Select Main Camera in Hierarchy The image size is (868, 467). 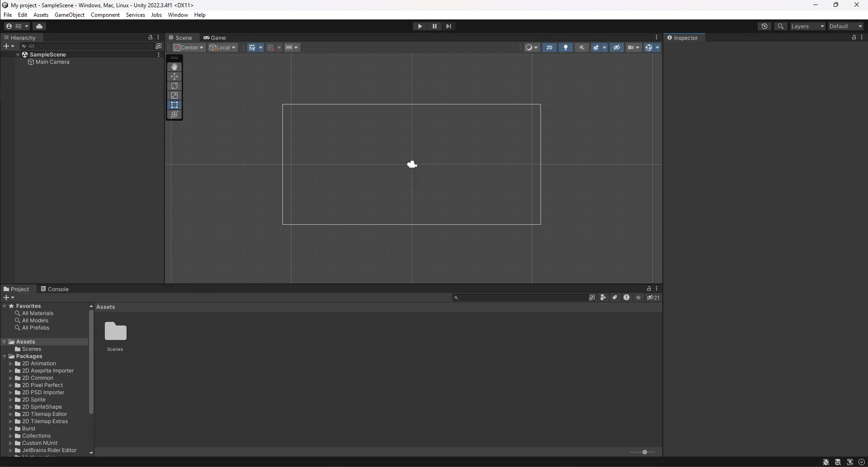52,62
